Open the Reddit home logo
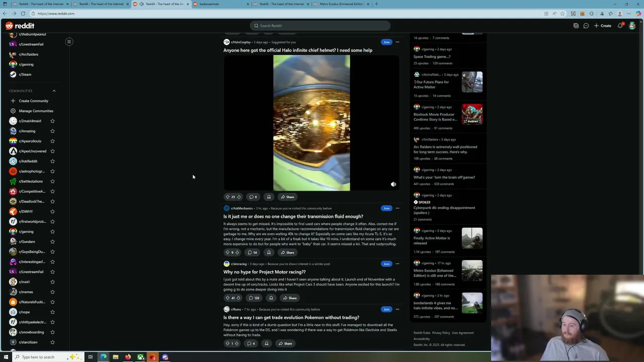The width and height of the screenshot is (644, 362). pyautogui.click(x=20, y=26)
